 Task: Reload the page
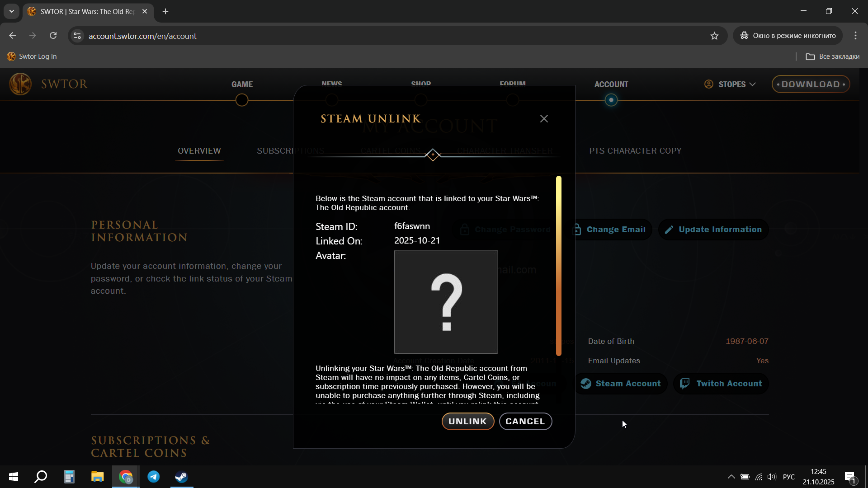[x=53, y=36]
